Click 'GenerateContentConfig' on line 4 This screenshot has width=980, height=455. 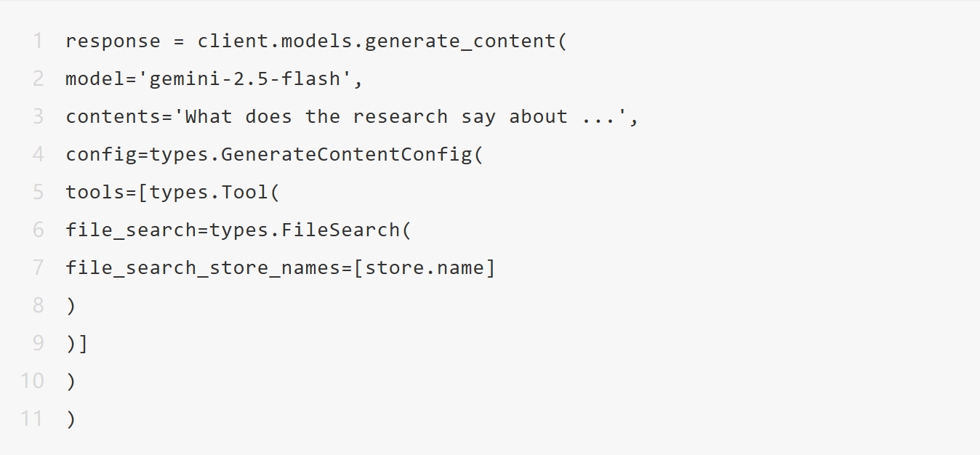pyautogui.click(x=347, y=154)
